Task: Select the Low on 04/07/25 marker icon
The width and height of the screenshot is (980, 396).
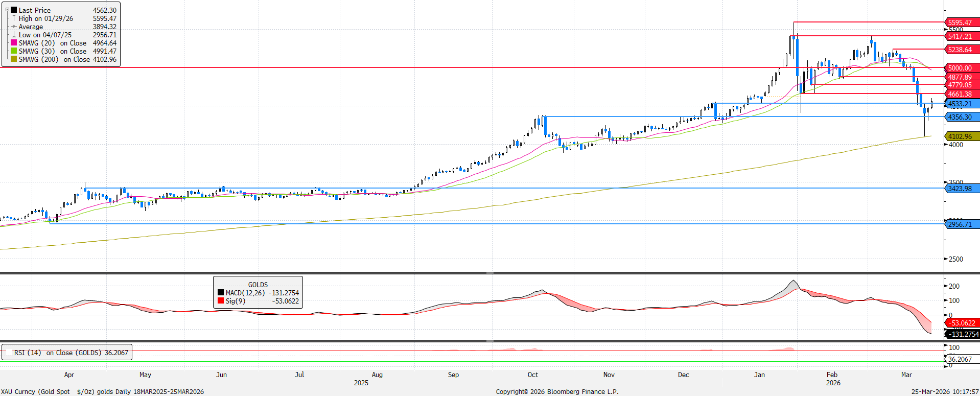Action: tap(14, 35)
